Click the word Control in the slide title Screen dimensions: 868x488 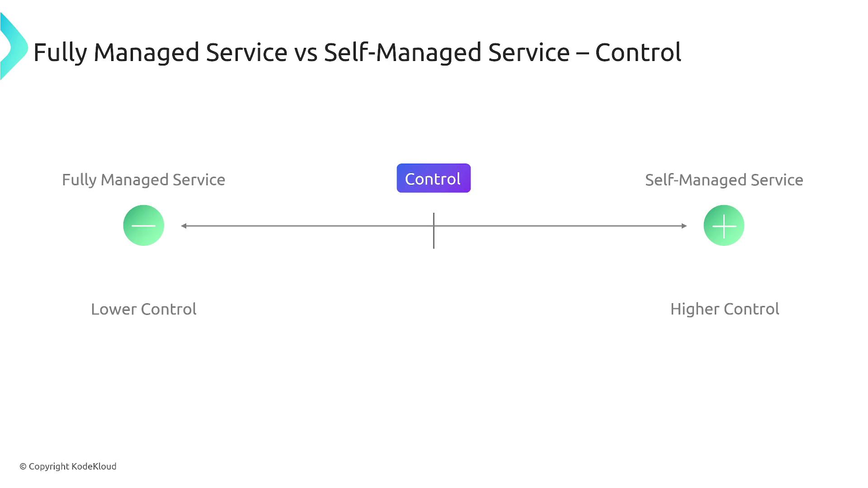[x=637, y=52]
